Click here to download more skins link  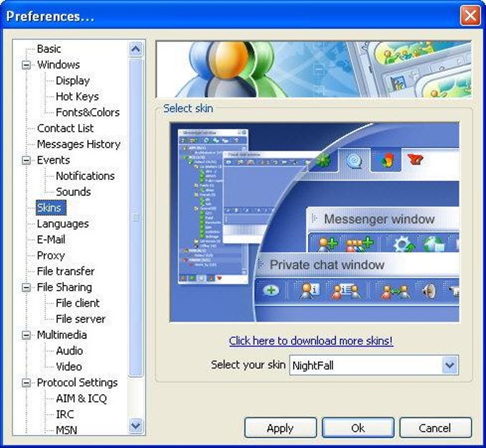pos(311,341)
